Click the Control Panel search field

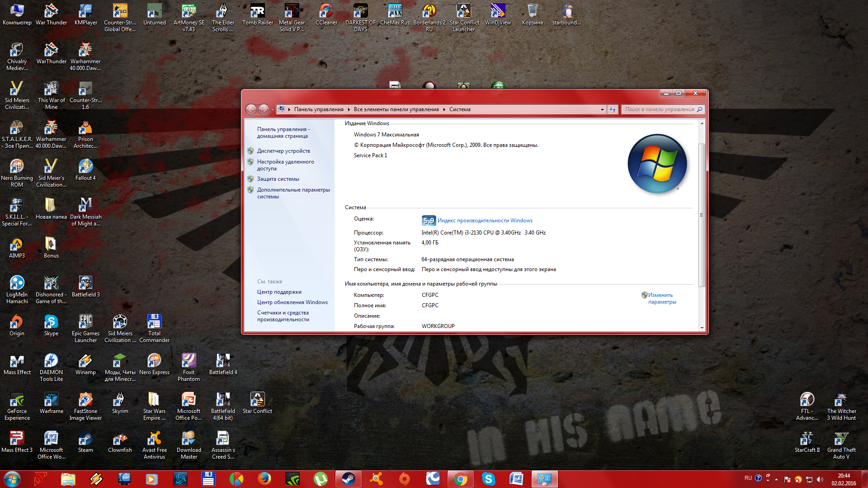(x=660, y=109)
